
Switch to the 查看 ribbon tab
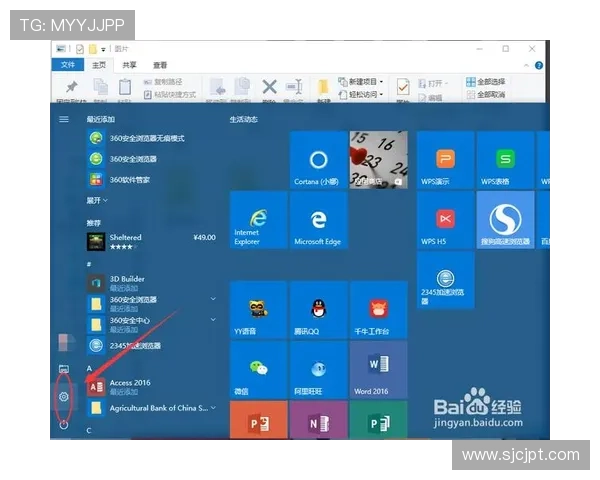click(160, 65)
